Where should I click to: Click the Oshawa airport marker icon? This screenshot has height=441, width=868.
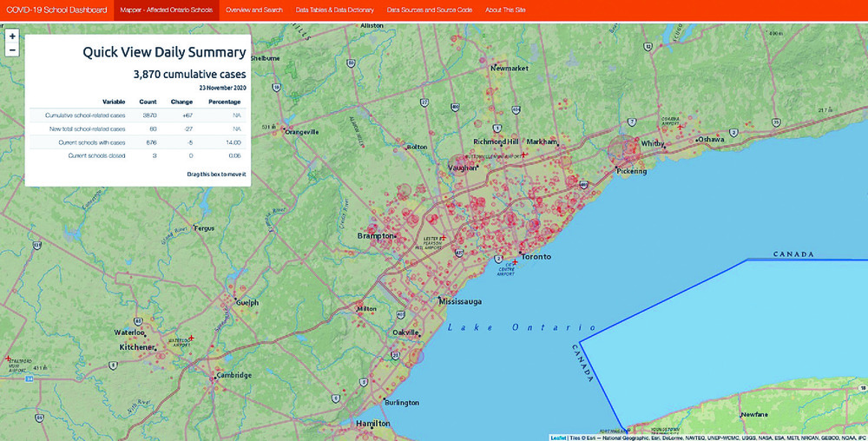point(681,127)
